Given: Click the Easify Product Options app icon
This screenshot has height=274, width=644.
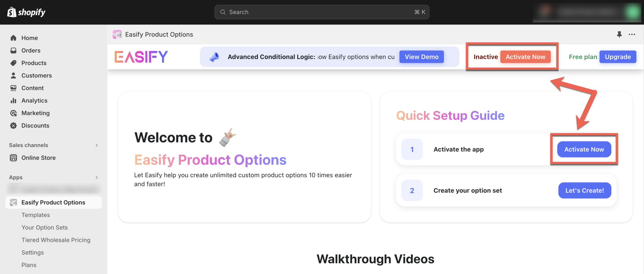Looking at the screenshot, I should click(13, 202).
